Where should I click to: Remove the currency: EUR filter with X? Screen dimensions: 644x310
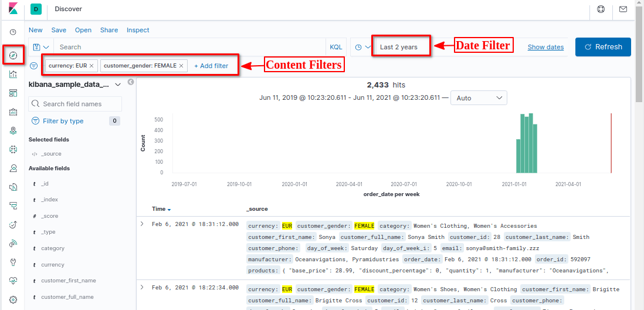click(91, 66)
